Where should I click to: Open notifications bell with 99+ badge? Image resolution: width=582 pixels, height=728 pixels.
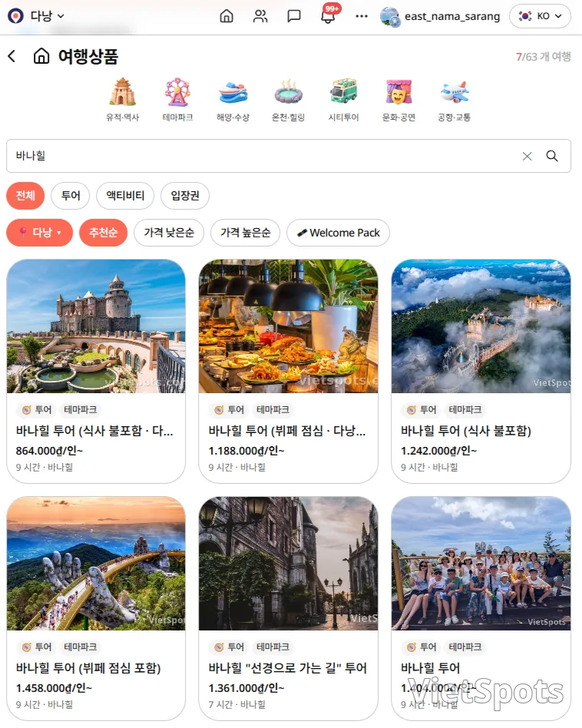328,16
